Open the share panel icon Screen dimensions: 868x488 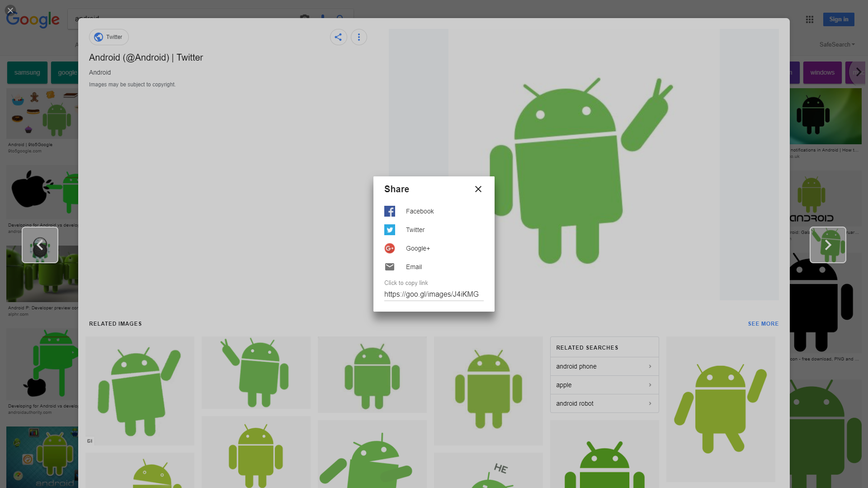(x=338, y=37)
